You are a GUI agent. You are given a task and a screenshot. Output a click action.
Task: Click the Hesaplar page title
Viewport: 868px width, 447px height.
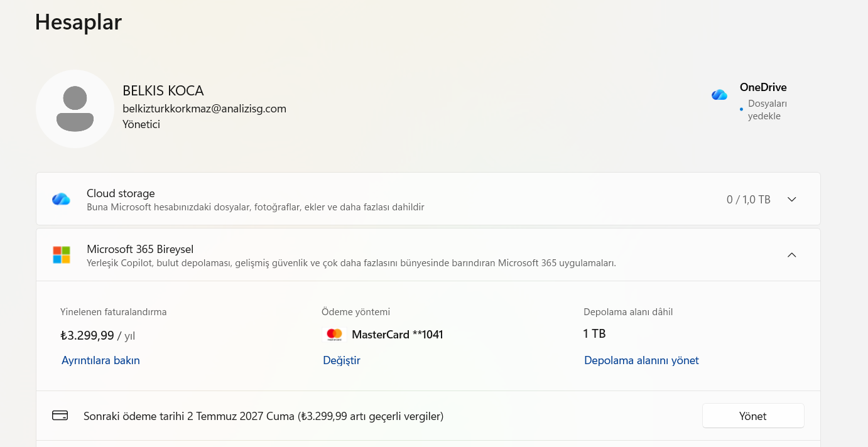tap(79, 22)
